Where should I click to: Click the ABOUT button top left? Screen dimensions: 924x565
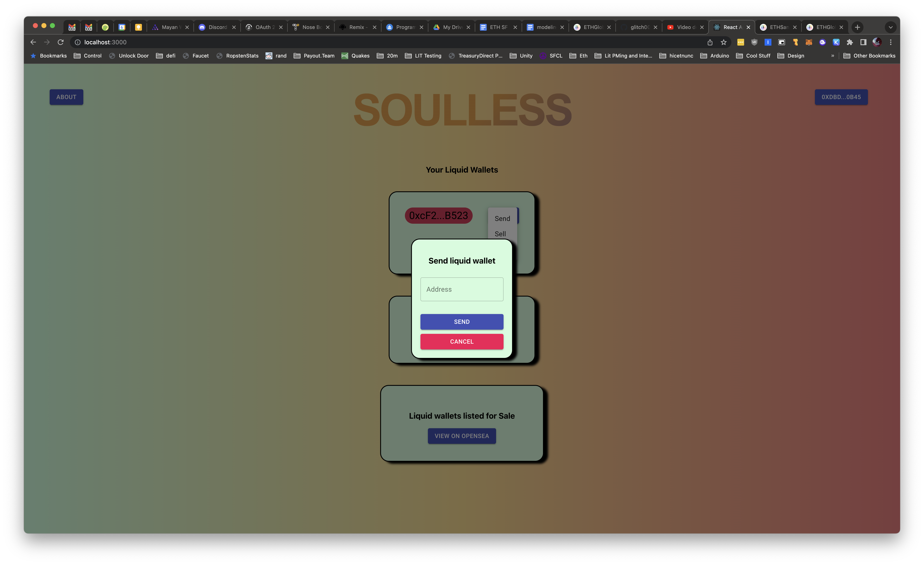(66, 96)
